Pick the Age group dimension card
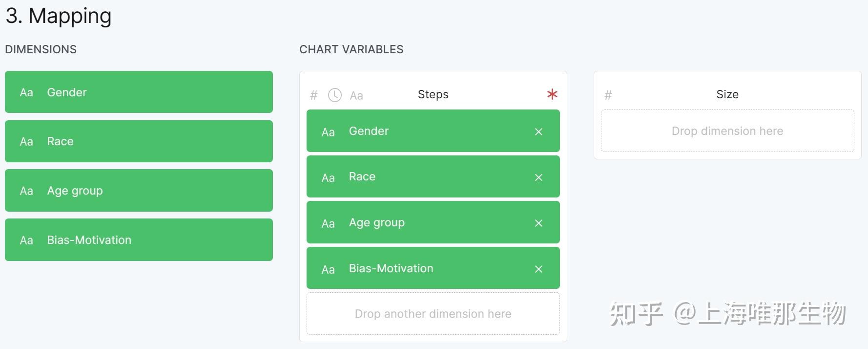 click(x=139, y=190)
